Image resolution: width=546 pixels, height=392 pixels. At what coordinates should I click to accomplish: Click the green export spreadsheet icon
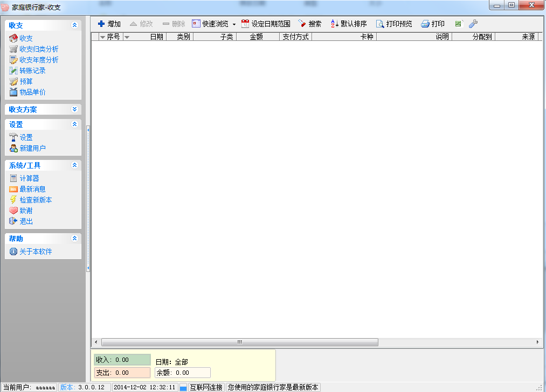point(459,24)
